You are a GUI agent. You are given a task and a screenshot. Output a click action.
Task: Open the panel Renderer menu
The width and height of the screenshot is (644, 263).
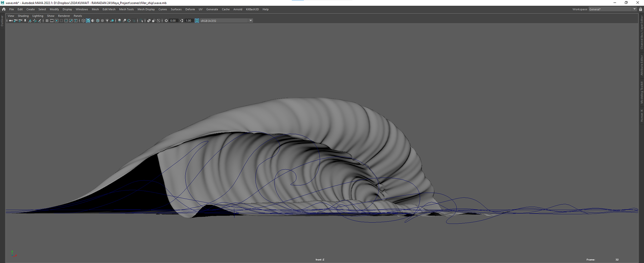click(64, 16)
